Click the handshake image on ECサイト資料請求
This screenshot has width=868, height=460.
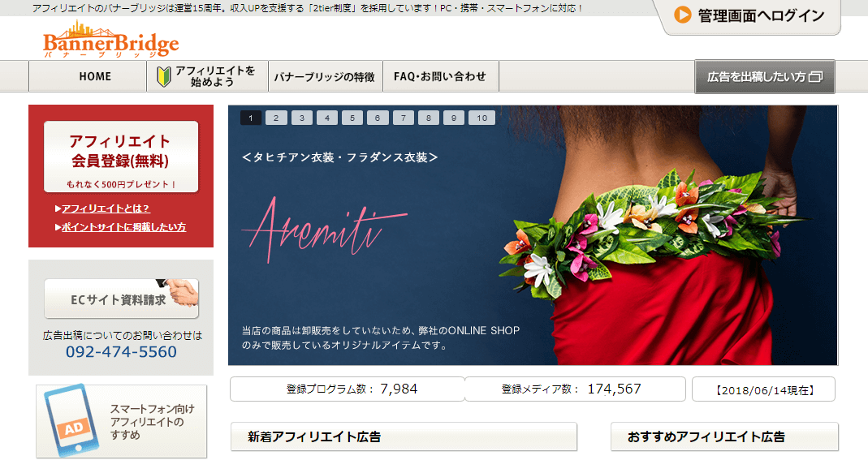coord(179,291)
